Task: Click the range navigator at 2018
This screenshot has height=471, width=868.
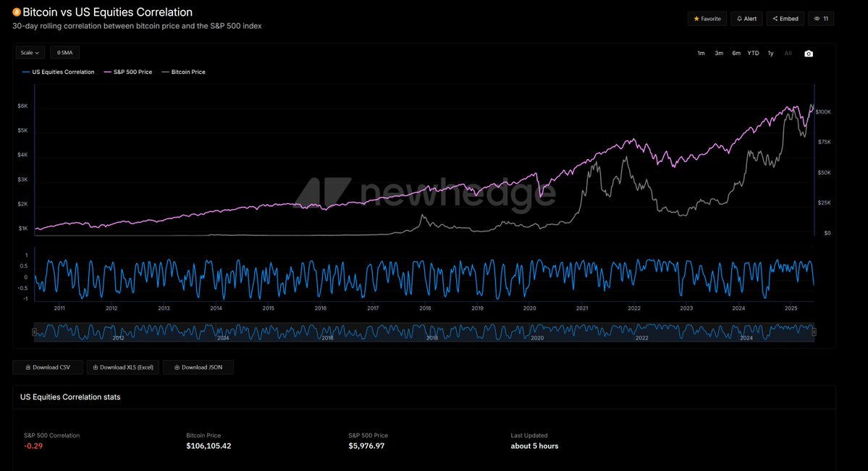Action: click(432, 338)
